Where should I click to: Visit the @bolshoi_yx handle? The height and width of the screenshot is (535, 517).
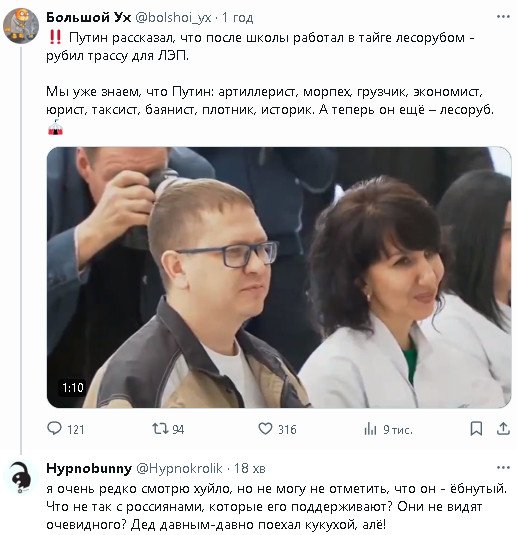pos(173,17)
